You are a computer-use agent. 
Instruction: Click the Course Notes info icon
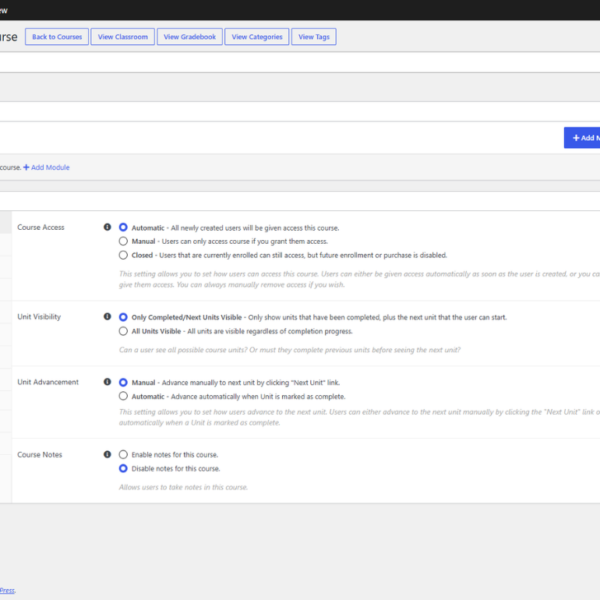coord(107,454)
